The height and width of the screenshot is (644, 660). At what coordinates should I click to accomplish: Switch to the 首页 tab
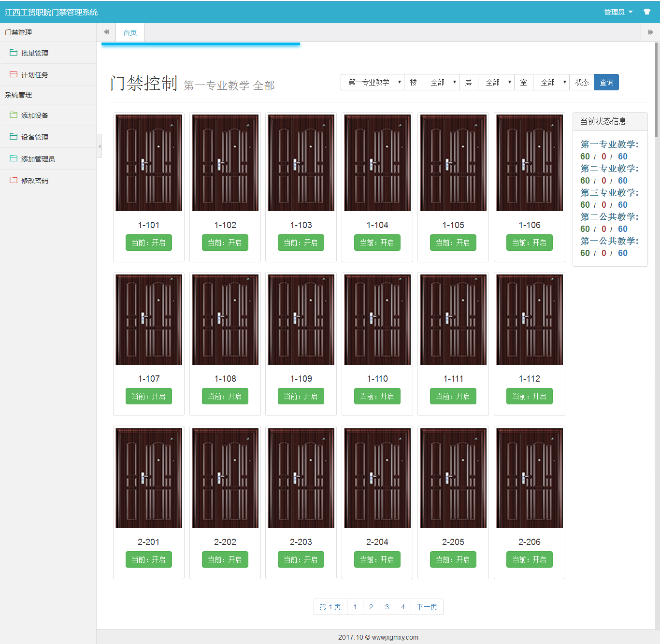[130, 33]
